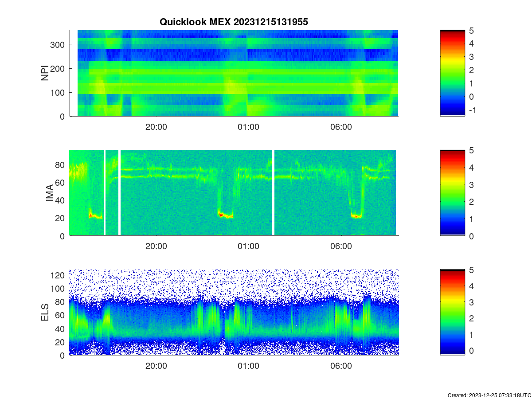Click the 01:00 tick under ELS panel
532x399 pixels.
[x=248, y=366]
